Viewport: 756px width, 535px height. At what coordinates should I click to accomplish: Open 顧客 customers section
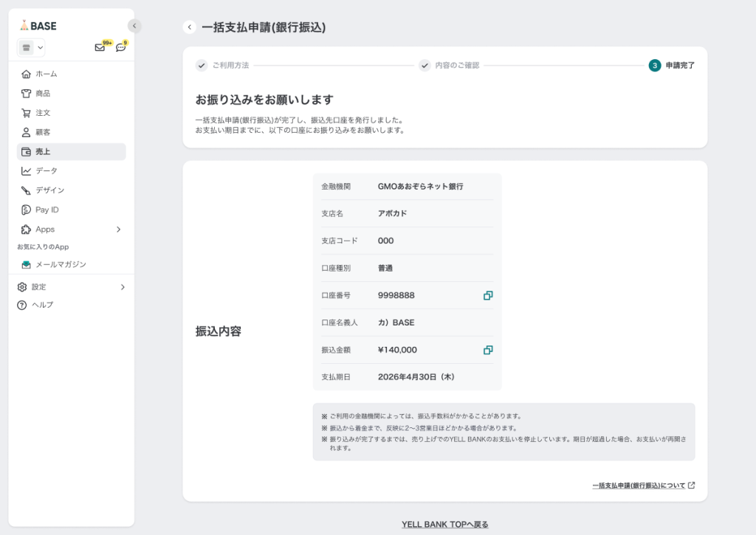coord(43,132)
